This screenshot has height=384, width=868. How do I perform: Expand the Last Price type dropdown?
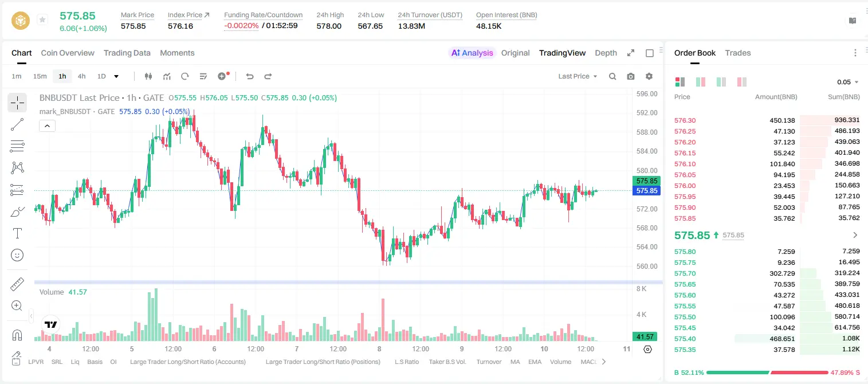coord(578,76)
